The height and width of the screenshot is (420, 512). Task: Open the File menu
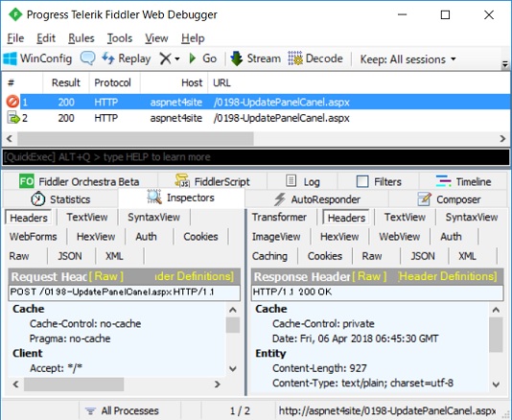click(x=15, y=38)
